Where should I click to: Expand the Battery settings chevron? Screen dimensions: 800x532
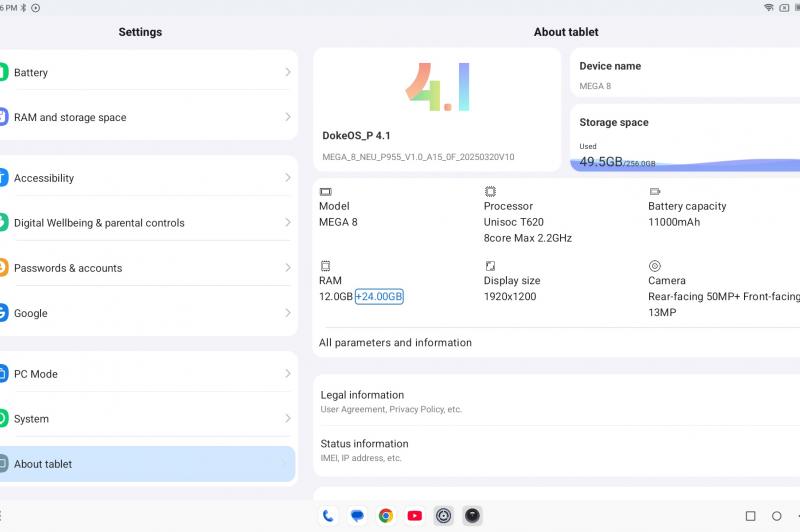288,72
